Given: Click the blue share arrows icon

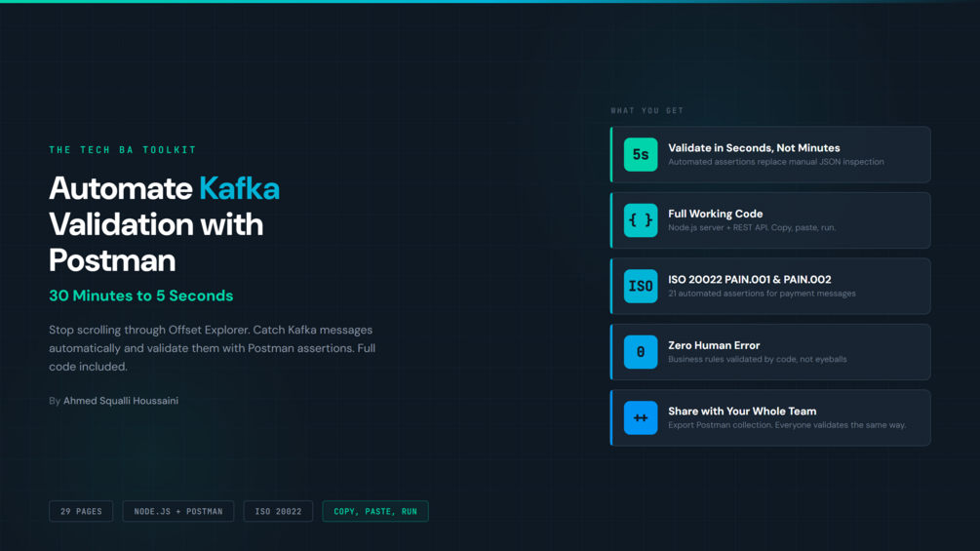Looking at the screenshot, I should point(641,417).
